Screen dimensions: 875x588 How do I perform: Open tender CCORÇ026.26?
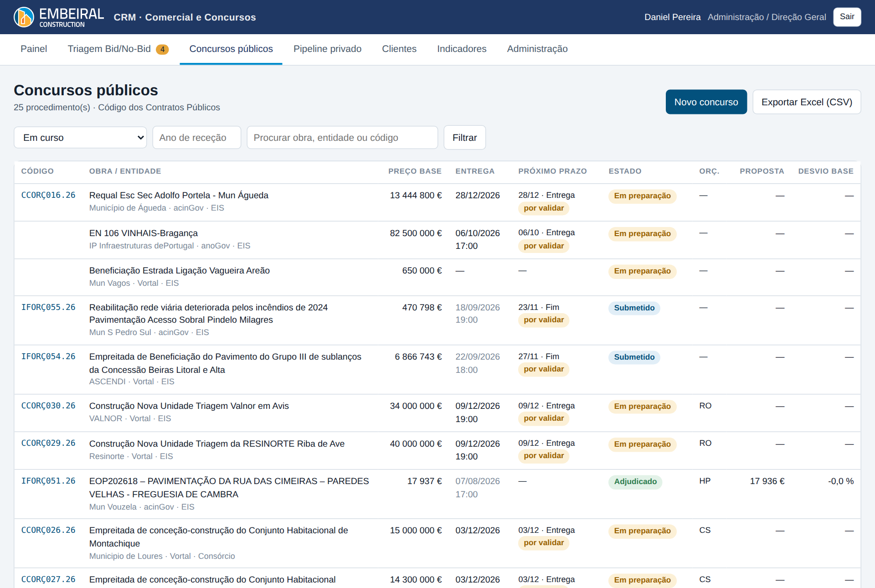(48, 530)
